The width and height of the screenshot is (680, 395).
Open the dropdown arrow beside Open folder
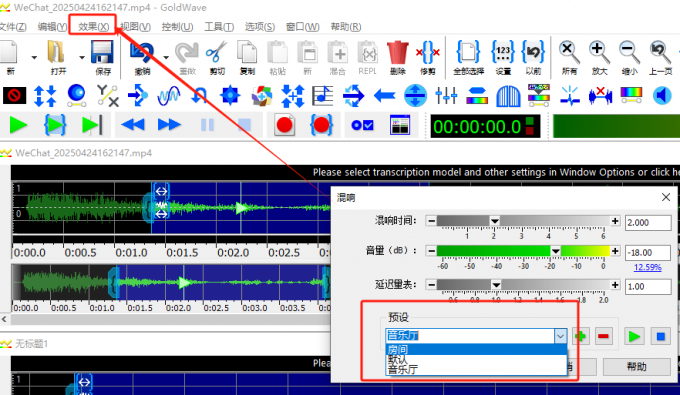(82, 57)
